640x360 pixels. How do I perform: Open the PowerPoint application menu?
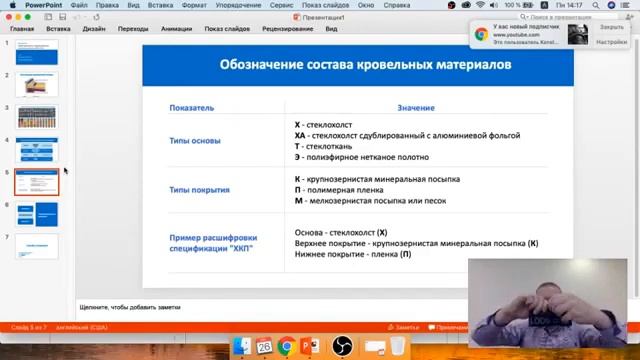pyautogui.click(x=43, y=5)
